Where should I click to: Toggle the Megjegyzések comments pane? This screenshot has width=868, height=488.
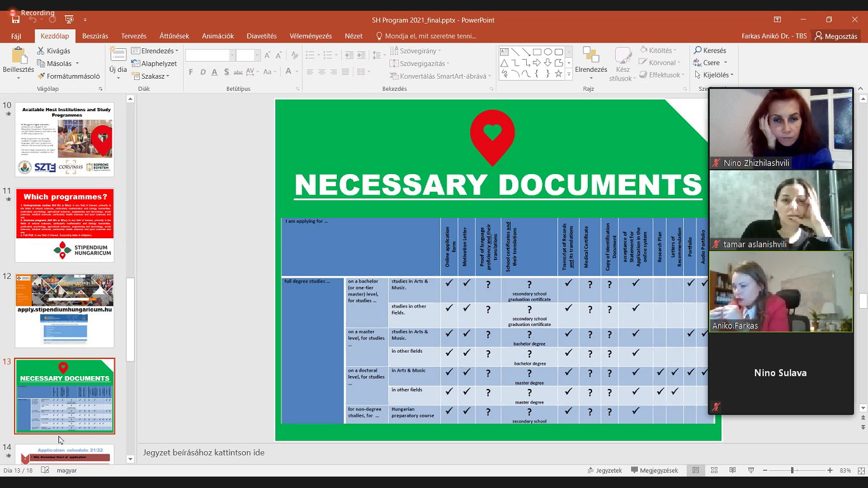point(654,470)
